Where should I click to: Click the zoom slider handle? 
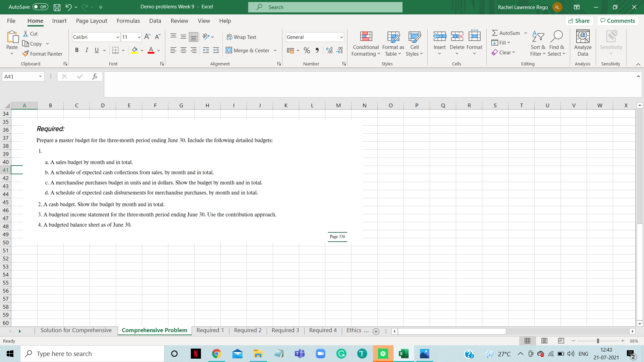point(598,341)
